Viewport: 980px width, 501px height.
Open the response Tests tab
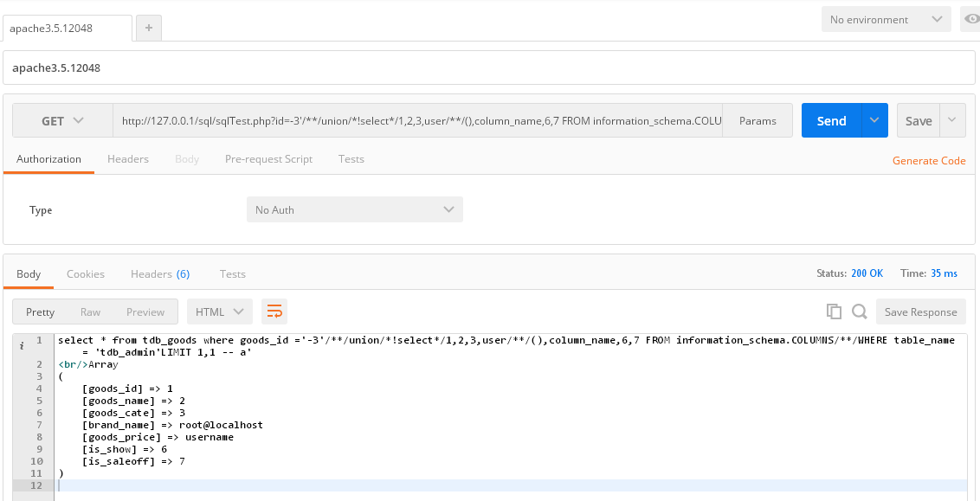click(233, 274)
